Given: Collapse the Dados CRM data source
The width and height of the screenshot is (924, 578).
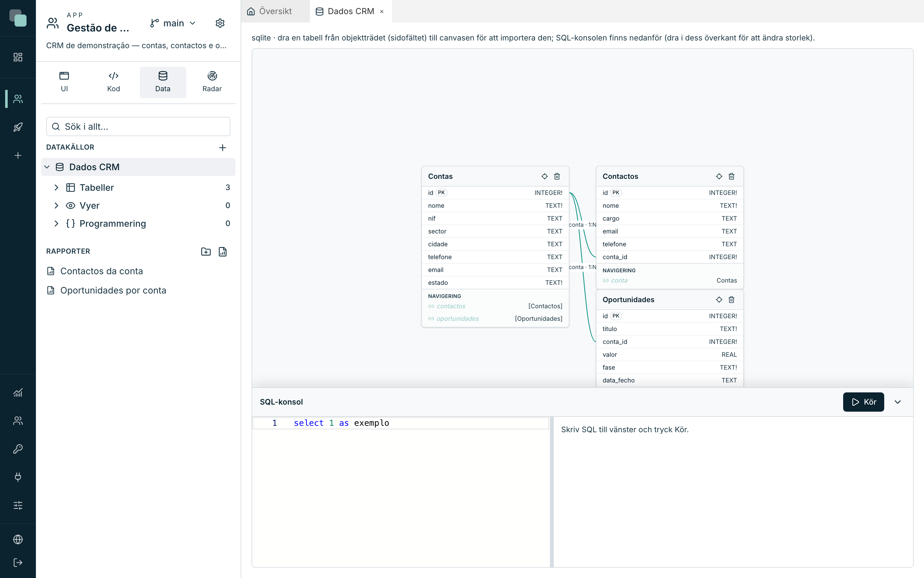Looking at the screenshot, I should tap(47, 167).
